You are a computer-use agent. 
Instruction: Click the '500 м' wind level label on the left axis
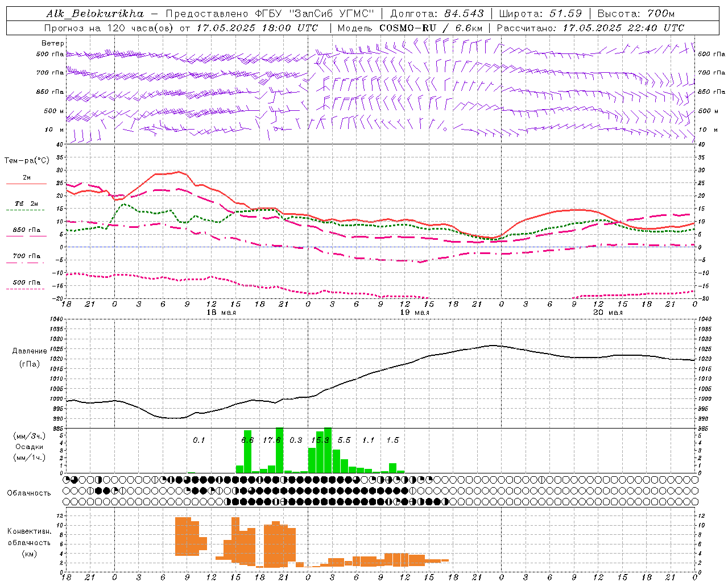[54, 111]
